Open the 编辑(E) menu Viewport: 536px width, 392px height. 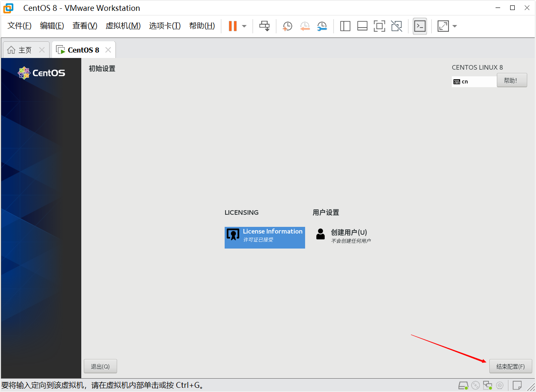tap(52, 26)
